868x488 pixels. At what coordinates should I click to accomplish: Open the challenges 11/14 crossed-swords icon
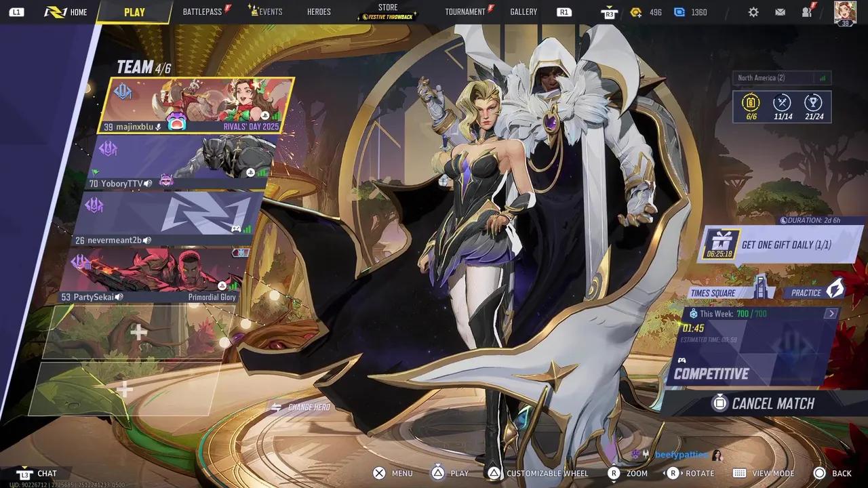point(782,104)
